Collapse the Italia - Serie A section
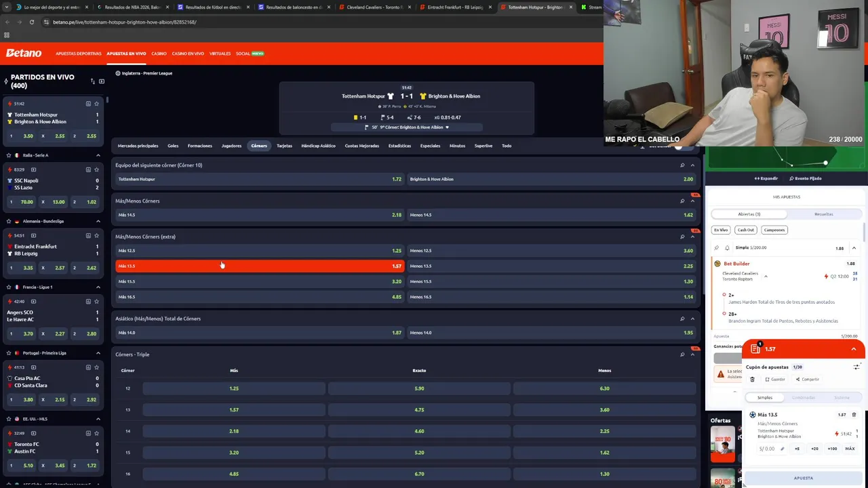The image size is (868, 488). (98, 155)
